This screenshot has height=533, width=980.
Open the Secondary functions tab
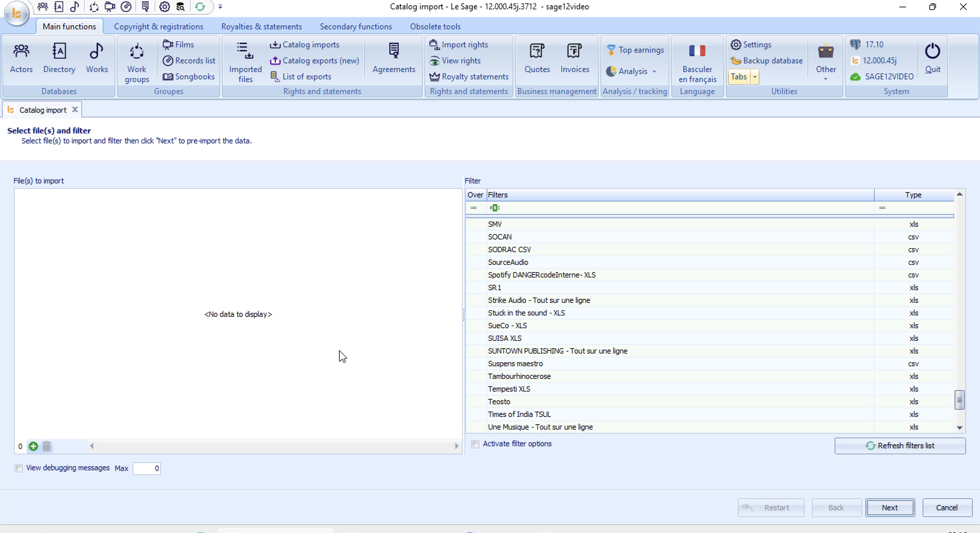pos(356,26)
